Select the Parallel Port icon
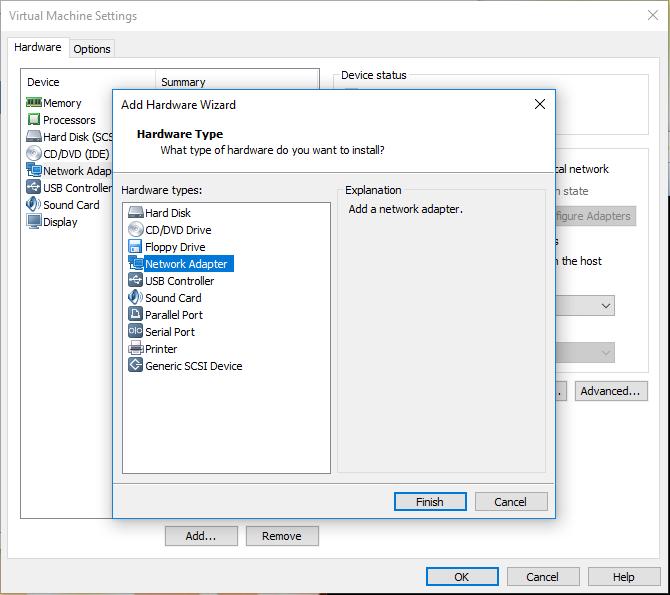The height and width of the screenshot is (595, 670). 135,315
